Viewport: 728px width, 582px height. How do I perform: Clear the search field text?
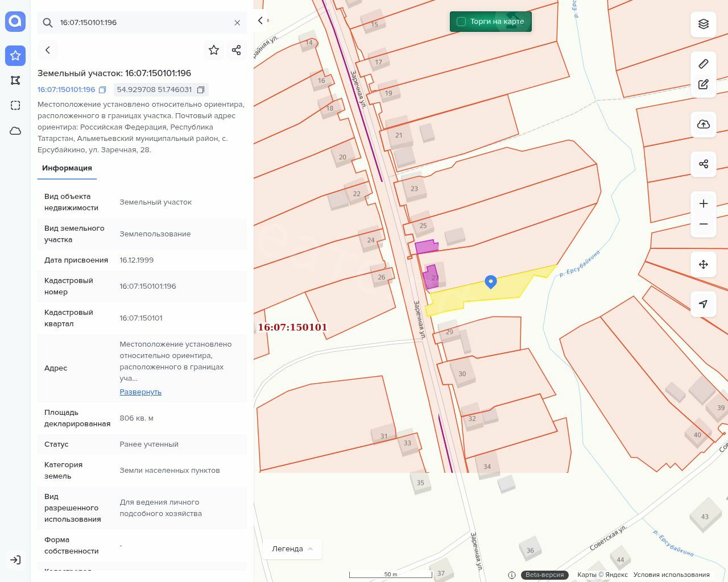[237, 23]
